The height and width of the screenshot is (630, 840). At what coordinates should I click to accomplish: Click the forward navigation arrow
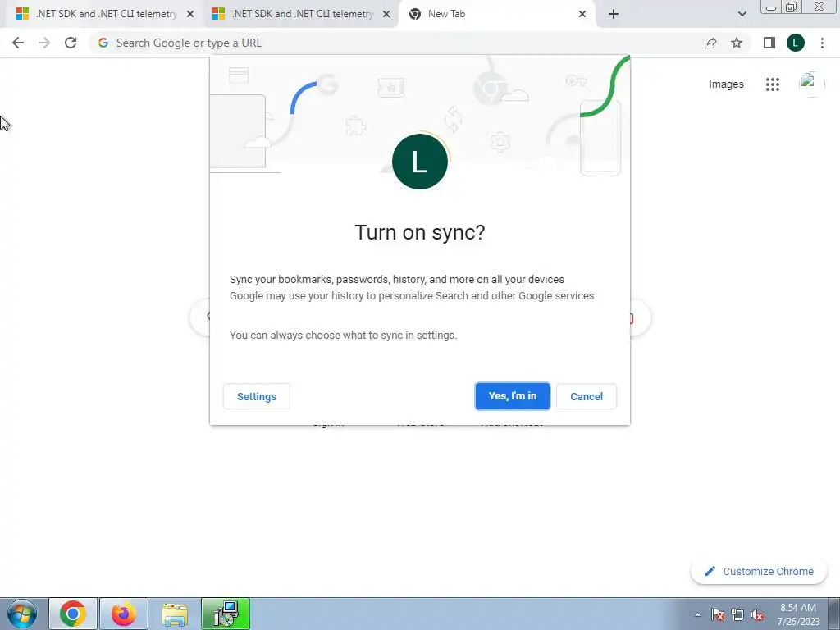44,43
